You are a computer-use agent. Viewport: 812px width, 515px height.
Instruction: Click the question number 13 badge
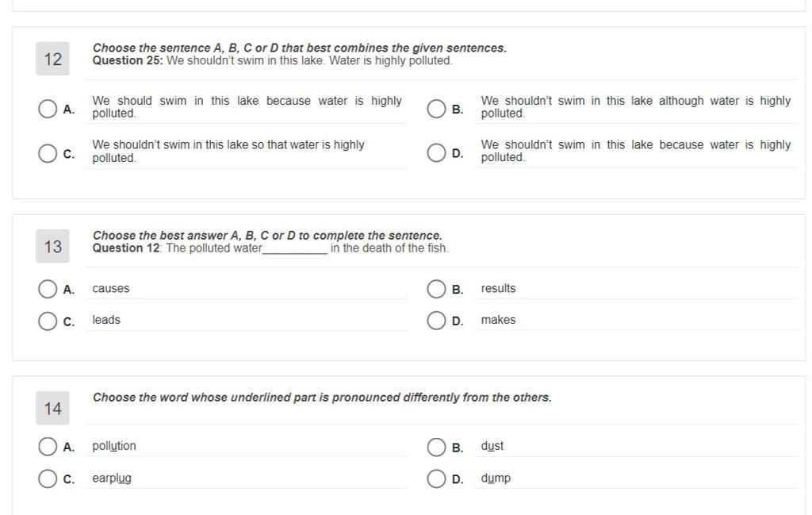52,247
